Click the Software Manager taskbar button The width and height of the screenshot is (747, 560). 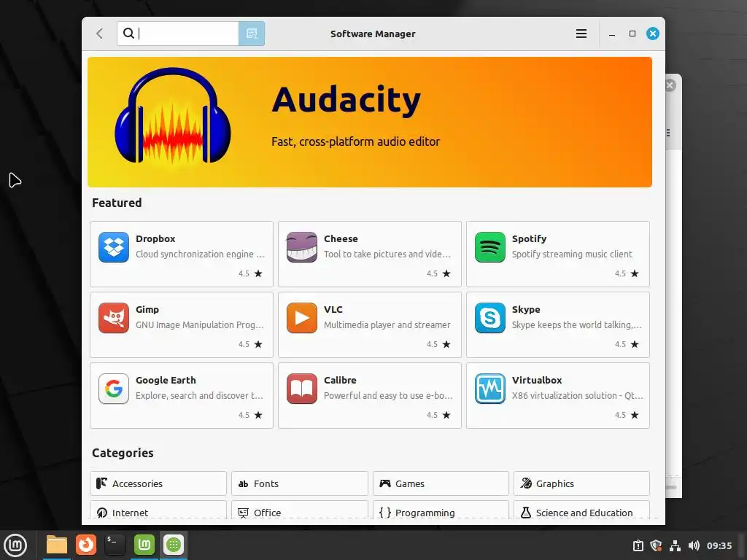pos(174,545)
